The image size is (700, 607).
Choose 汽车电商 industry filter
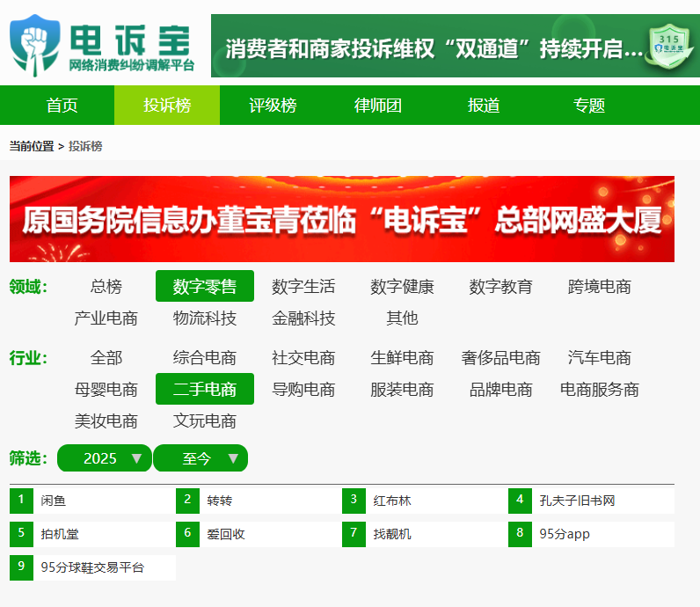[x=600, y=358]
